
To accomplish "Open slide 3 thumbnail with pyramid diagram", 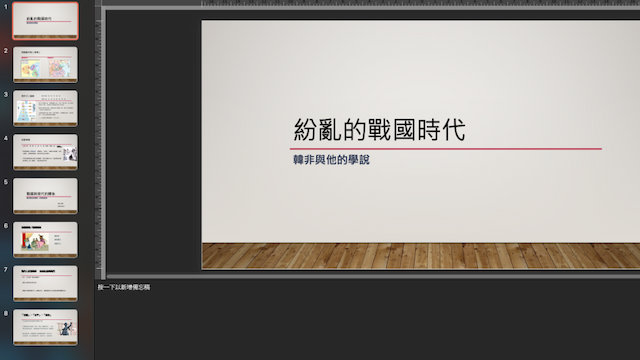I will [45, 108].
